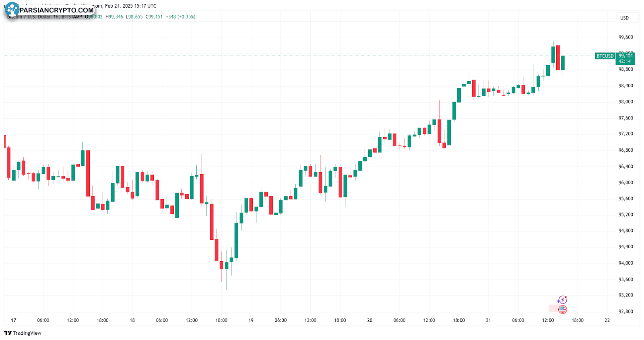Click the 99,600 price axis label
Viewport: 644px width, 340px height.
[626, 37]
